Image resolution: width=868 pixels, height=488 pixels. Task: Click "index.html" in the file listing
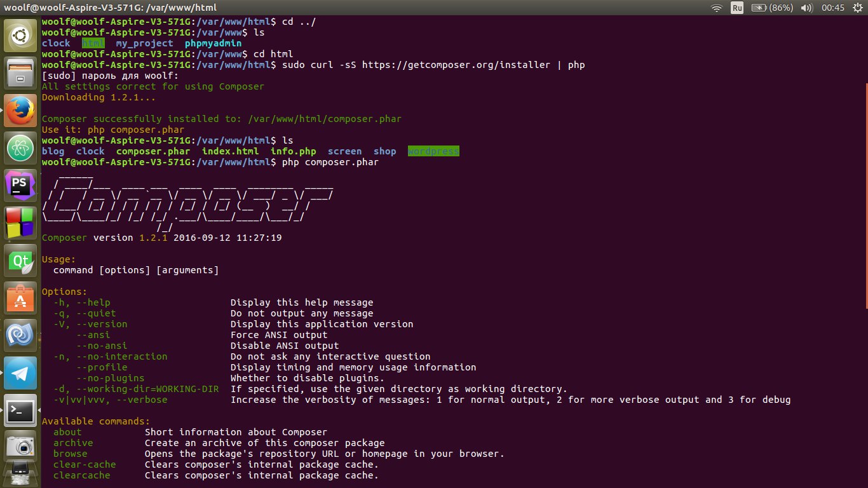(230, 151)
